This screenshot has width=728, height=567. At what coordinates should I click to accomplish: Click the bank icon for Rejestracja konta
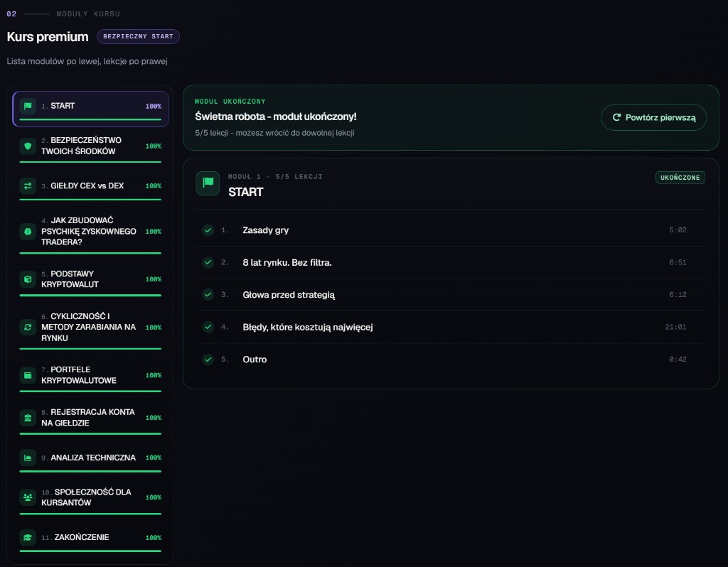[28, 418]
